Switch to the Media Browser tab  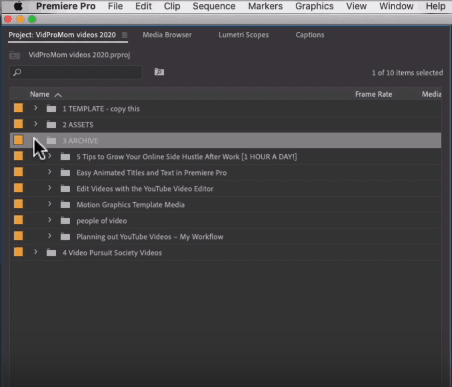pos(167,35)
